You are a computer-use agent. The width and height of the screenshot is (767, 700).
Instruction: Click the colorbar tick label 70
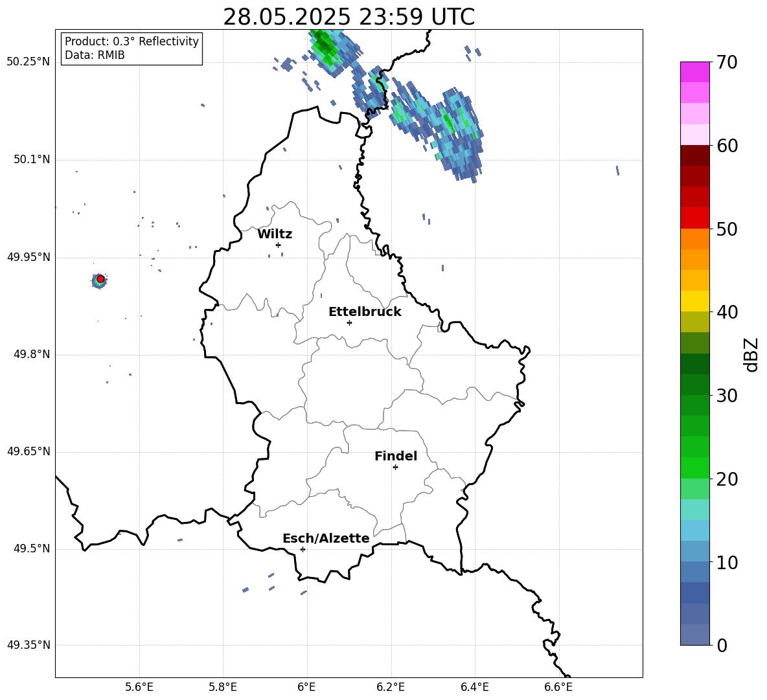click(727, 62)
